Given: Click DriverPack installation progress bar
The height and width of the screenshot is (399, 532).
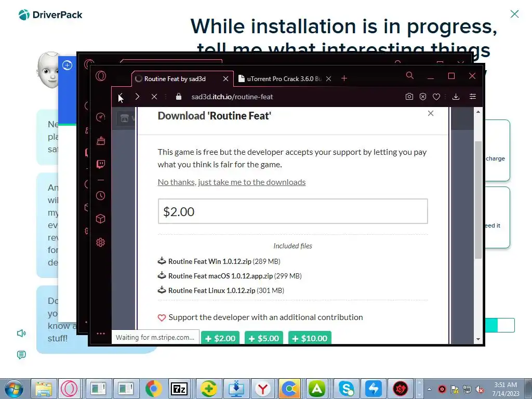Looking at the screenshot, I should click(x=500, y=325).
